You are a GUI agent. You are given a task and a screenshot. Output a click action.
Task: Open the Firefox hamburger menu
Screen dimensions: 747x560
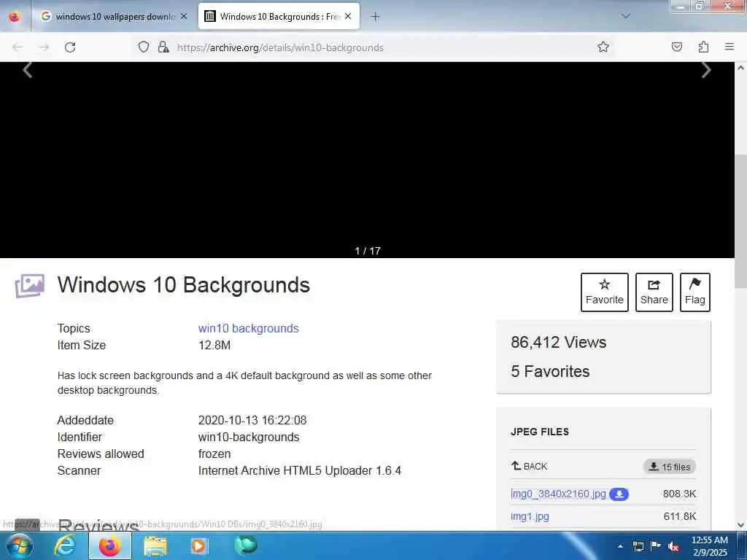click(729, 47)
